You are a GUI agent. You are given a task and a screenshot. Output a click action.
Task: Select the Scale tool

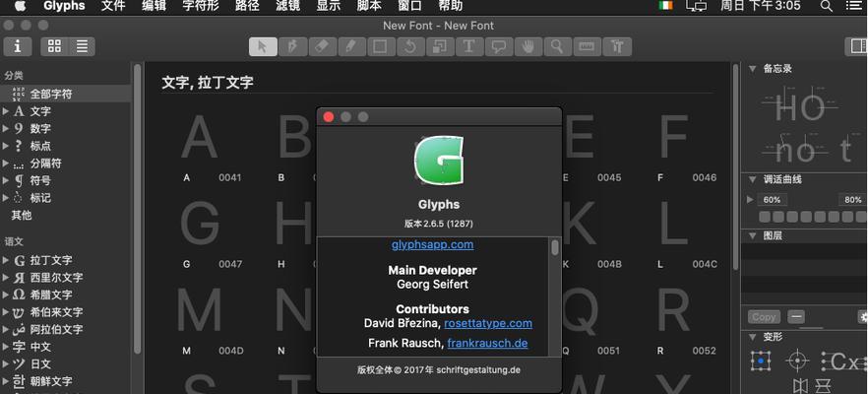[x=440, y=46]
